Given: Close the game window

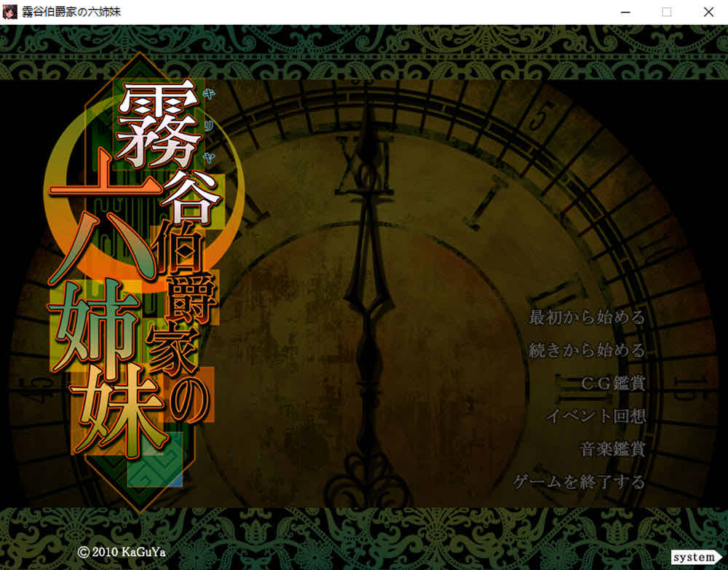Looking at the screenshot, I should point(708,12).
